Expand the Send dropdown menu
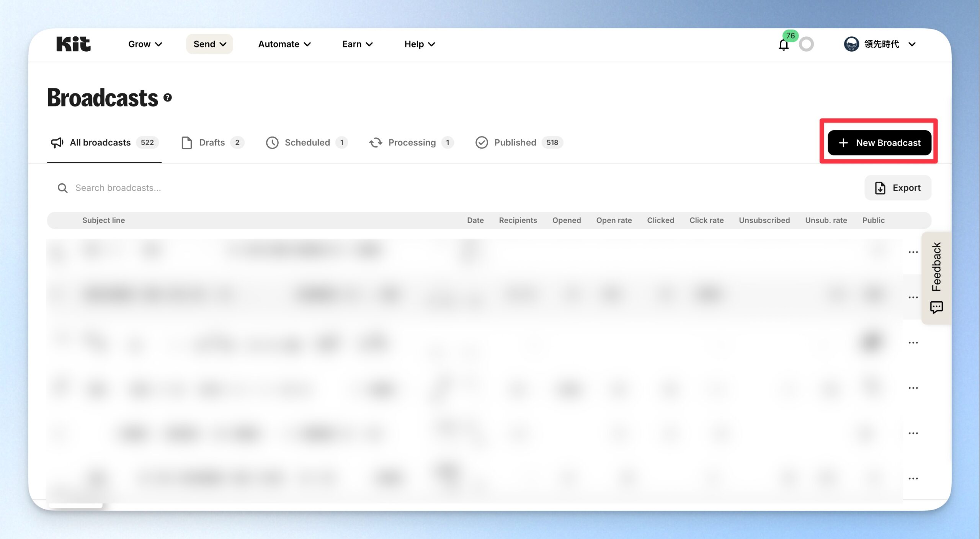The width and height of the screenshot is (980, 539). click(209, 44)
